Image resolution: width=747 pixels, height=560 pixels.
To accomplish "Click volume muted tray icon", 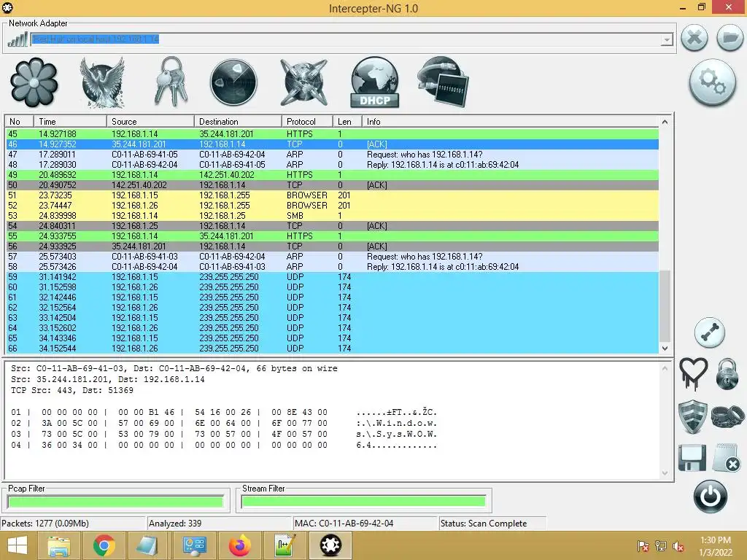I will coord(678,546).
